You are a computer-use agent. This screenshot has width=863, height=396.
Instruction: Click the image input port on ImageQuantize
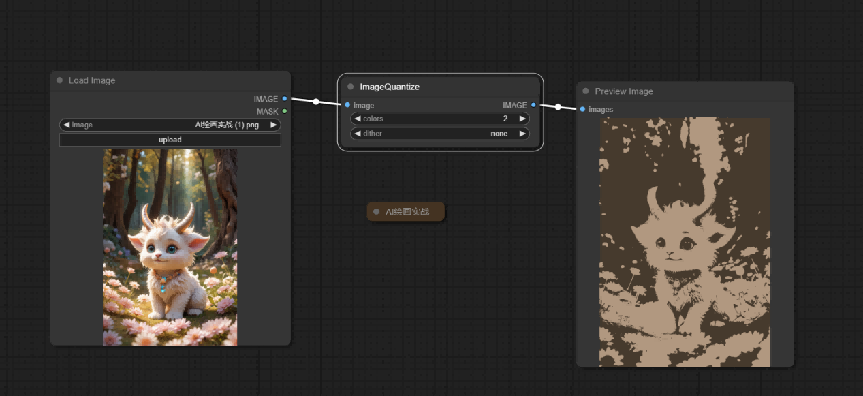coord(347,105)
